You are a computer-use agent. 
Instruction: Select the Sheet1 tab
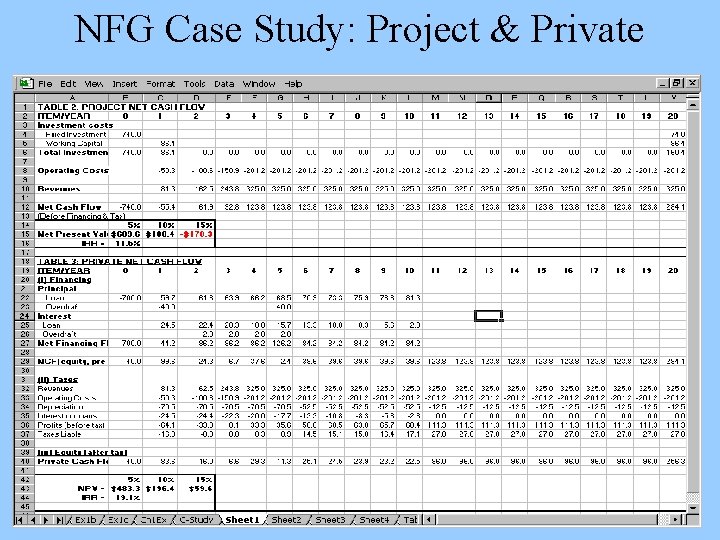(x=242, y=520)
